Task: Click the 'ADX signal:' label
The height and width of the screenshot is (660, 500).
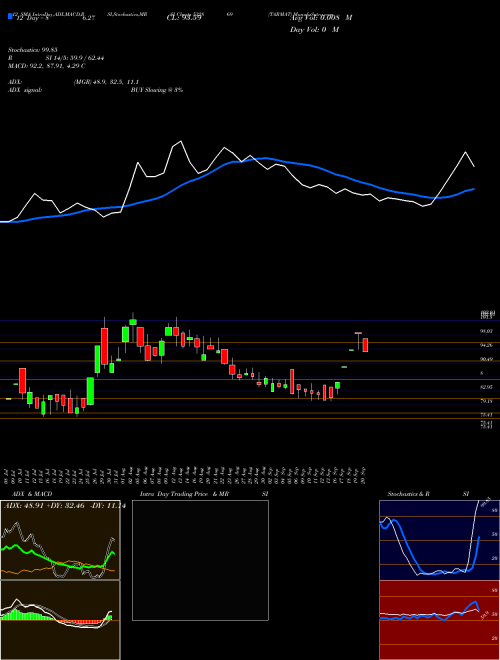Action: (25, 90)
